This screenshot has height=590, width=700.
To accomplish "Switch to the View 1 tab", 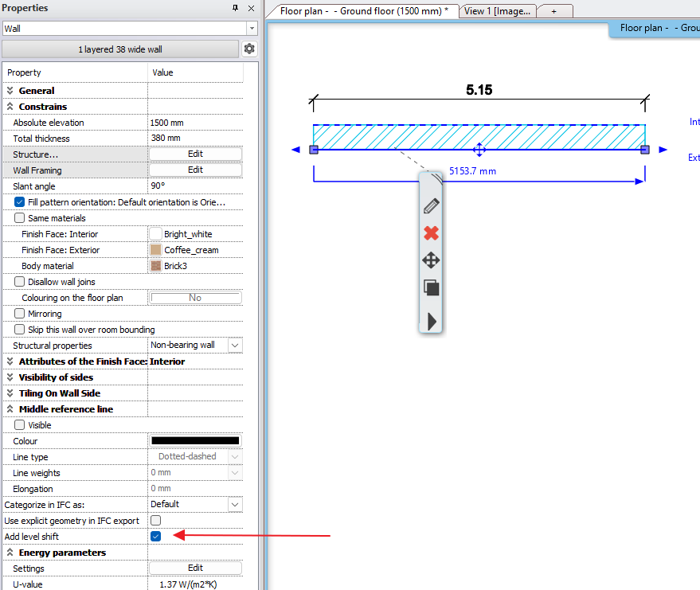I will pyautogui.click(x=497, y=11).
